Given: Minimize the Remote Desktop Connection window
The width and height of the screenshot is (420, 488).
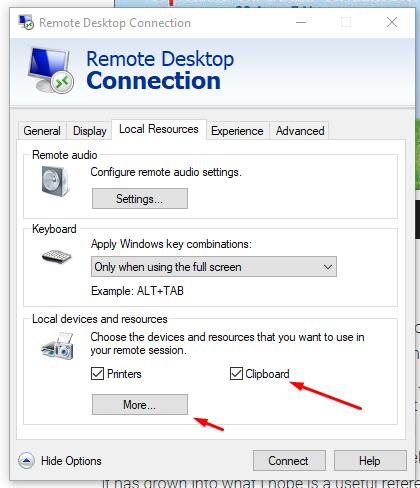Looking at the screenshot, I should point(301,22).
